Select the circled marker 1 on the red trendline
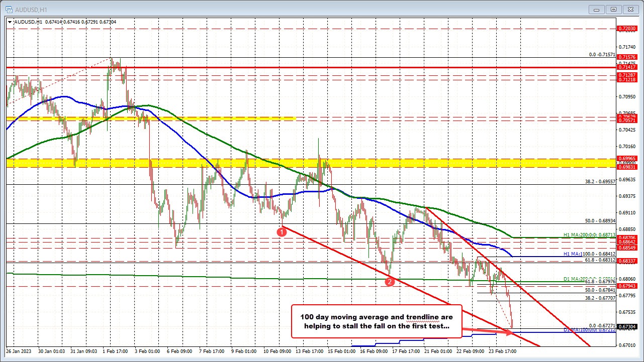This screenshot has height=362, width=644. coord(282,231)
